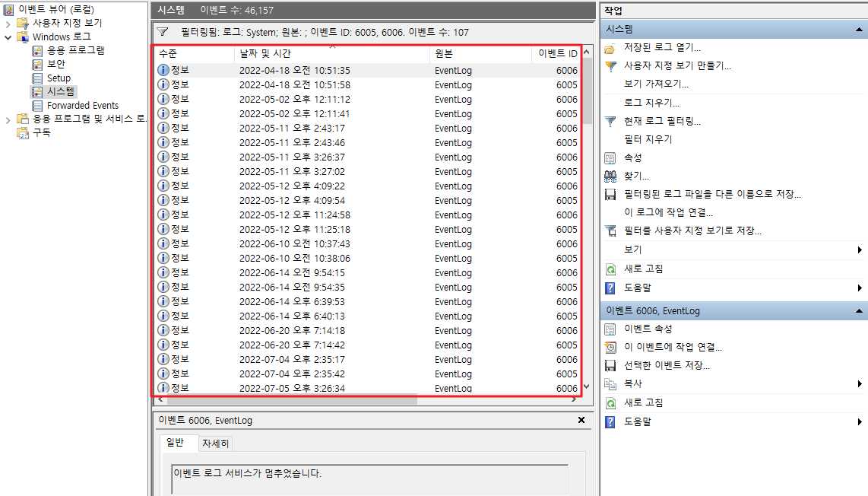Click the 도움말 icon under 이벤트 6006, EventLog
This screenshot has width=868, height=496.
pyautogui.click(x=610, y=422)
